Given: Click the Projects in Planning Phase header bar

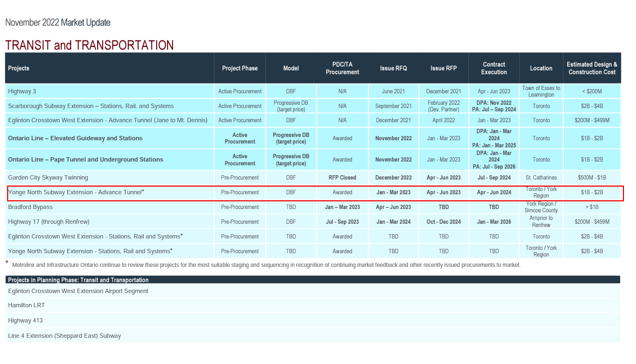Looking at the screenshot, I should (313, 280).
